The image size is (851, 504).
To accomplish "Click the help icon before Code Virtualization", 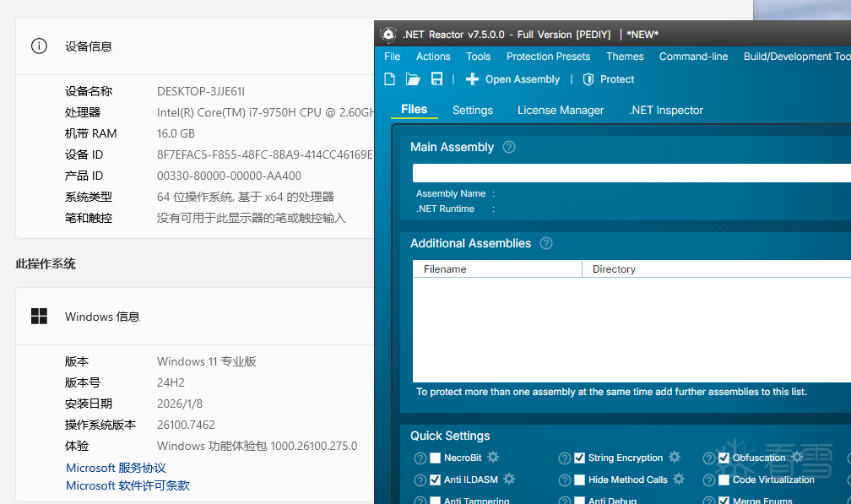I will pyautogui.click(x=709, y=480).
